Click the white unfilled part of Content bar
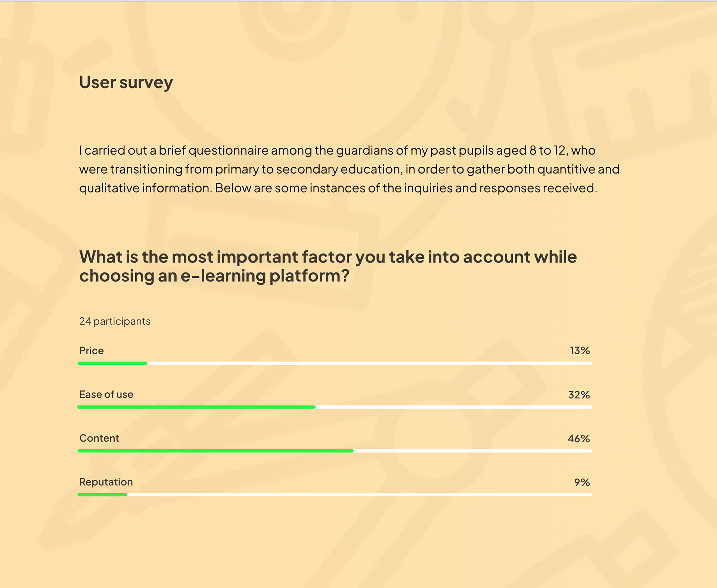Image resolution: width=717 pixels, height=588 pixels. [472, 451]
